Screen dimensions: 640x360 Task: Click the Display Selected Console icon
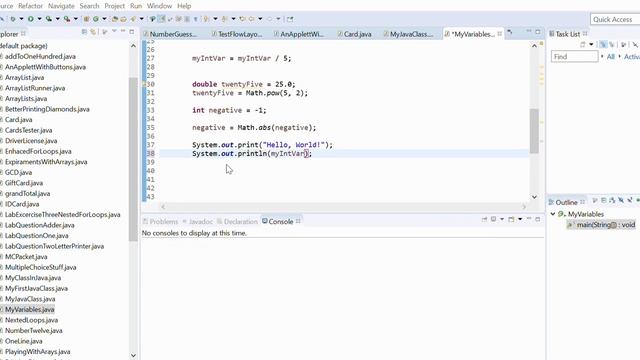(493, 219)
